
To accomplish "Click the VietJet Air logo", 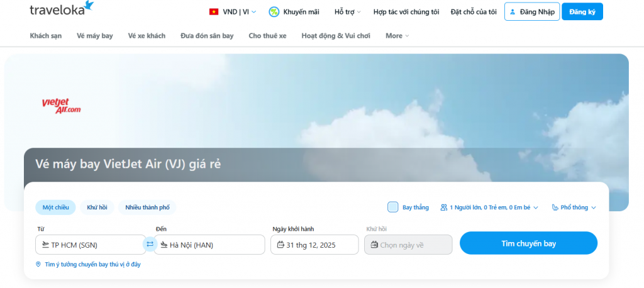I will [x=61, y=106].
